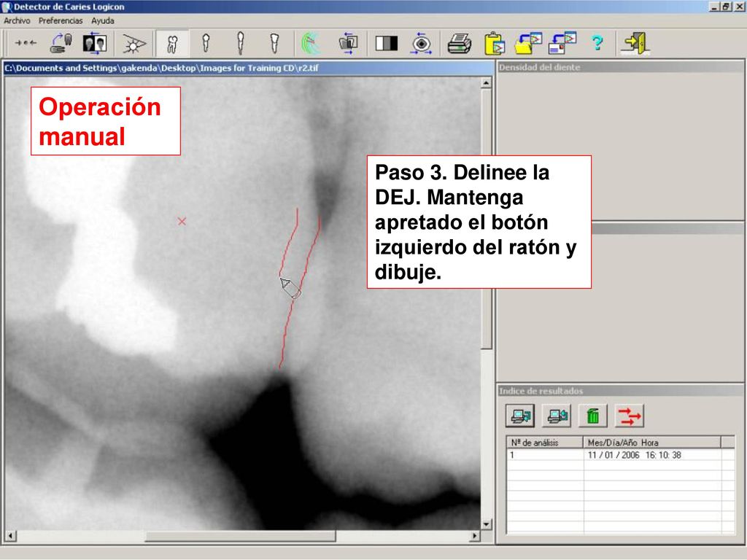
Task: Click the yellow clipboard toolbar icon
Action: coord(495,43)
